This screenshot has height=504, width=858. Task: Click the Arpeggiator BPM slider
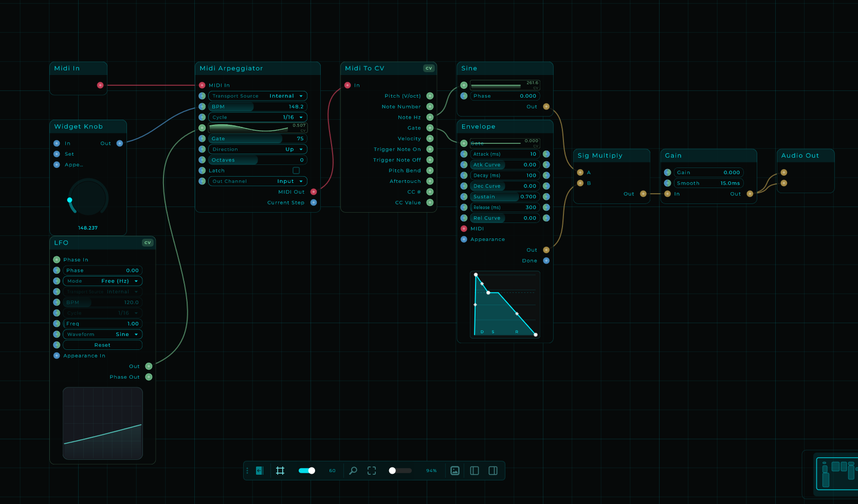[258, 107]
